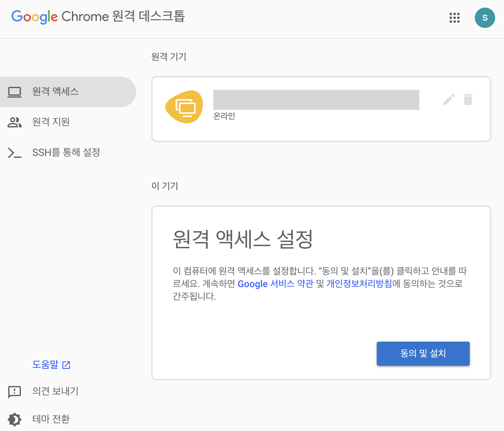Open SSH를 통해 설정 menu item
The height and width of the screenshot is (431, 504).
(x=68, y=152)
